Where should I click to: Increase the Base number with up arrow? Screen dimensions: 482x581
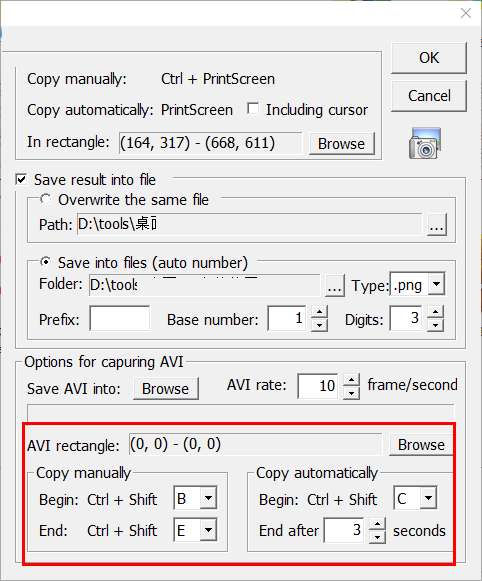[319, 312]
